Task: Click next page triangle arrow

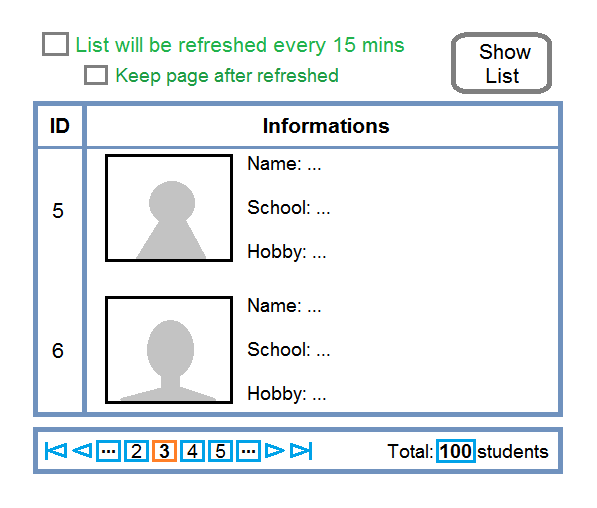Action: pos(275,451)
